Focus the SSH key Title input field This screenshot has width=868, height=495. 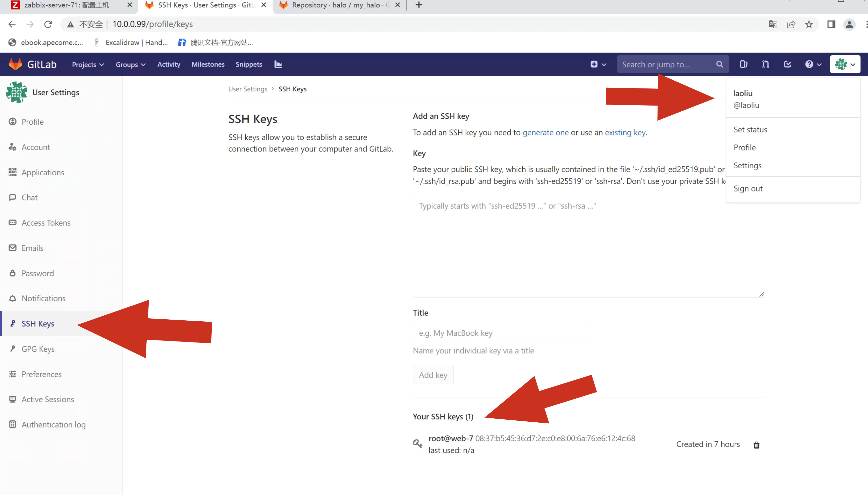[x=502, y=333]
